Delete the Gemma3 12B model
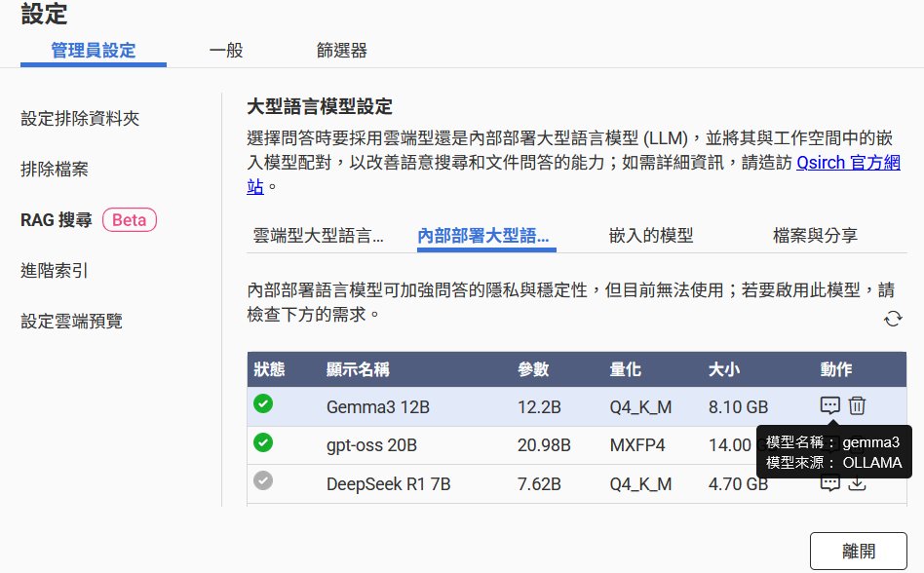This screenshot has height=573, width=924. tap(857, 405)
